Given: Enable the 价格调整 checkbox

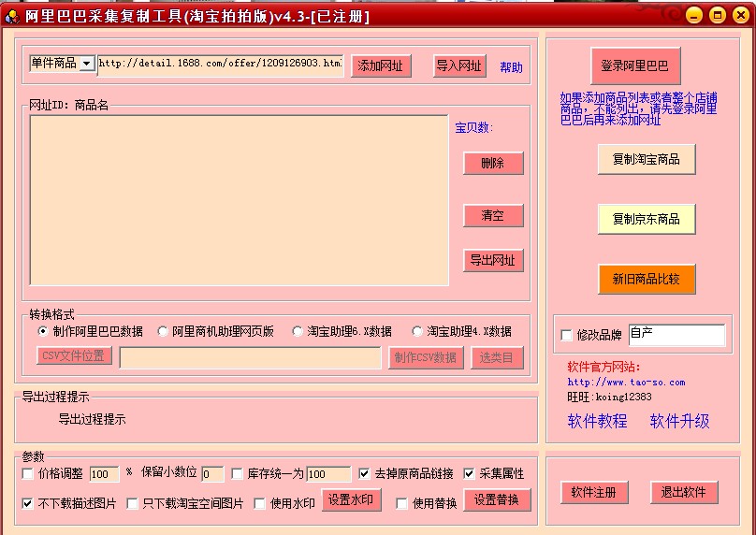Looking at the screenshot, I should click(x=28, y=474).
